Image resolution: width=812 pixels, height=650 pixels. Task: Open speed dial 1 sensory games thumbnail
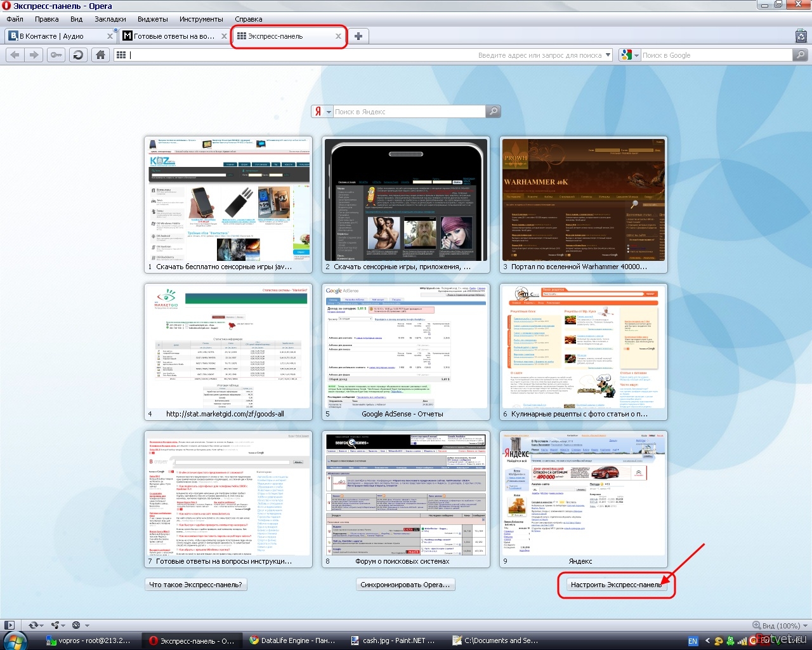coord(228,204)
